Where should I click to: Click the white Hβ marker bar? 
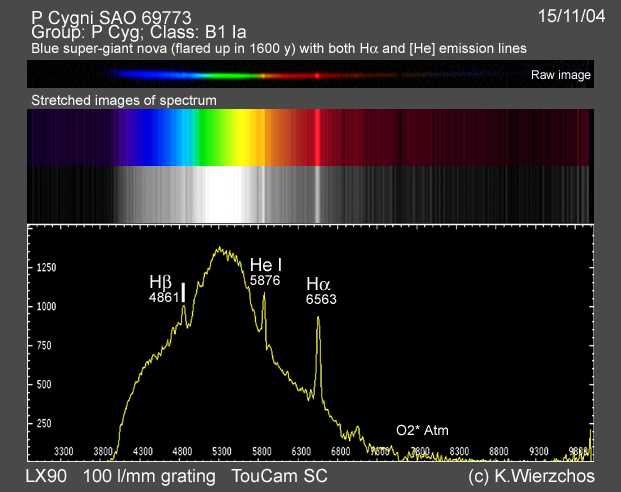[x=183, y=293]
